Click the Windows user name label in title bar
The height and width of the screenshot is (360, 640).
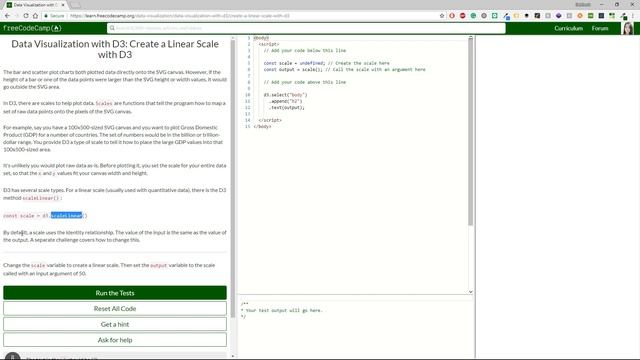[x=582, y=4]
